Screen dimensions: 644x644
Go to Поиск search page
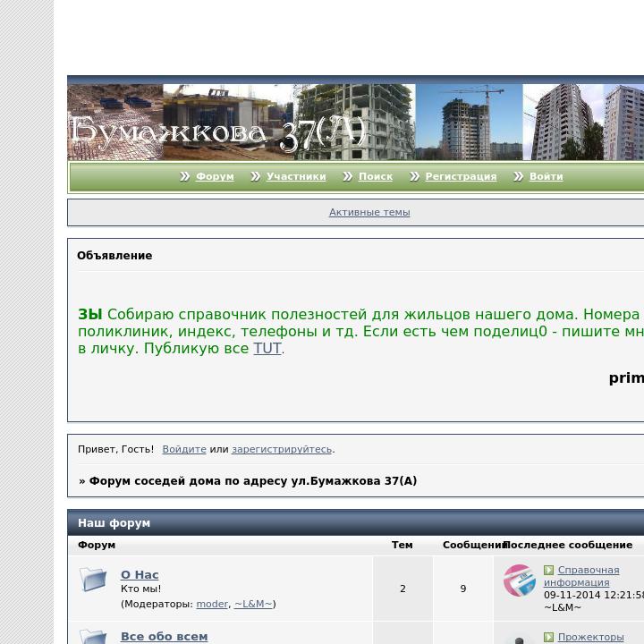(376, 176)
